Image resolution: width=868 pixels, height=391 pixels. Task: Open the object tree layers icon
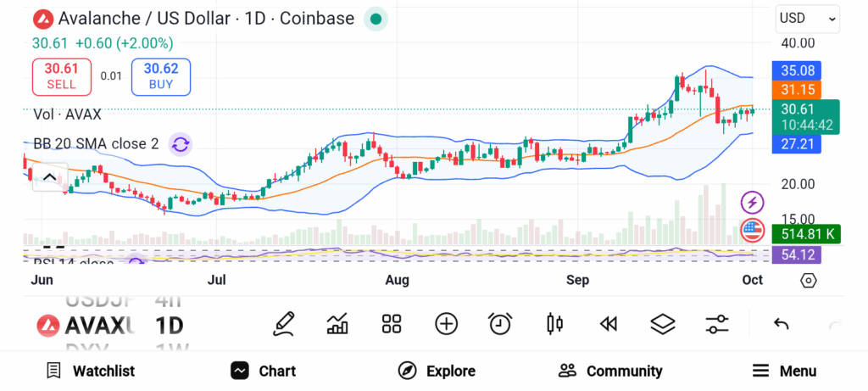pos(662,323)
